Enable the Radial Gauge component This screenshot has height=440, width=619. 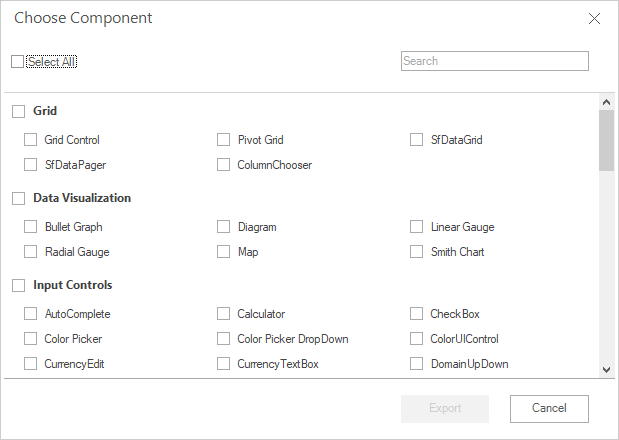(31, 252)
